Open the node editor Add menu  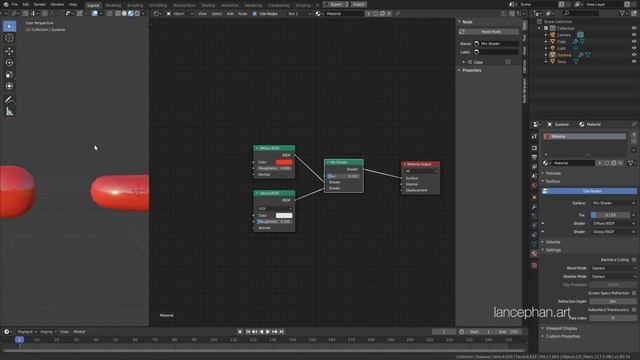(x=230, y=13)
